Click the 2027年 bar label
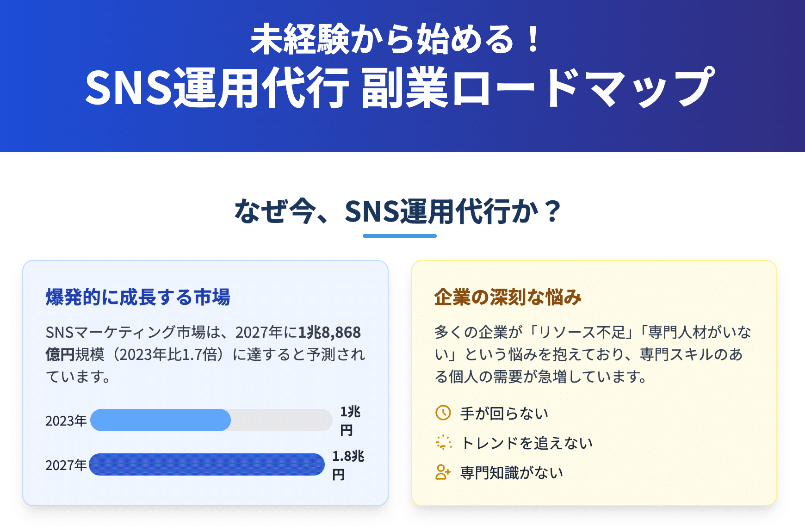The width and height of the screenshot is (805, 532). tap(66, 465)
